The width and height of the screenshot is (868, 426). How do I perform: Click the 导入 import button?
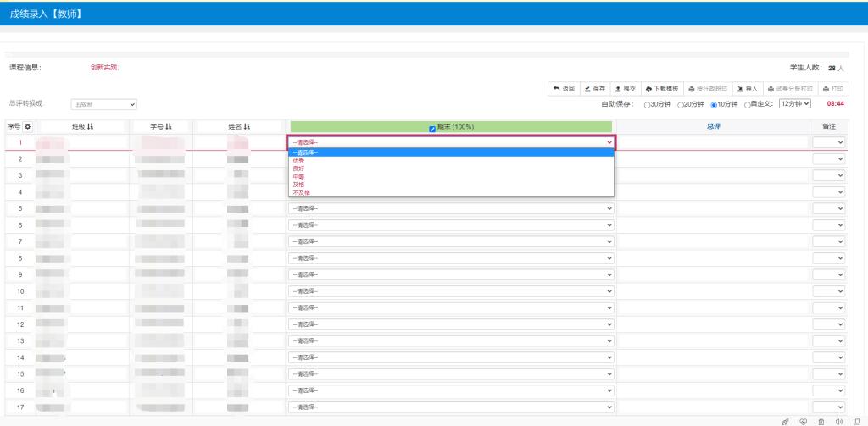747,88
